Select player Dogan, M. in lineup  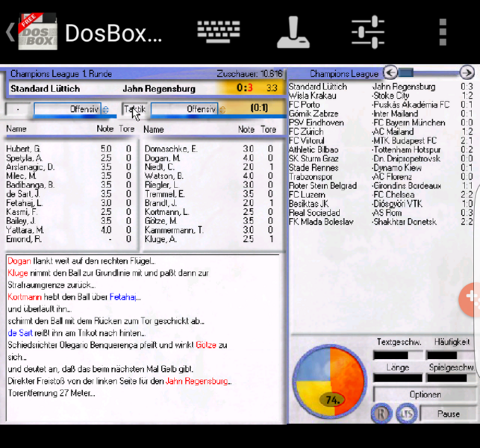tap(209, 158)
